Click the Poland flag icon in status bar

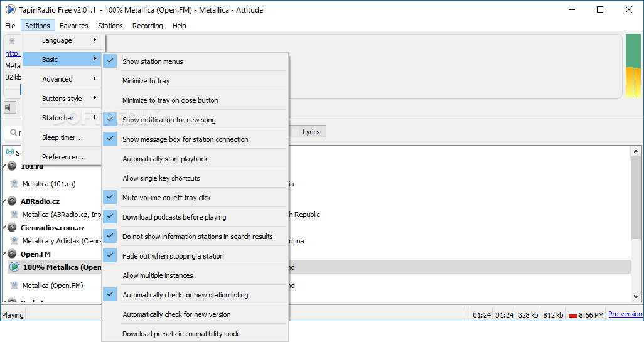[x=573, y=315]
